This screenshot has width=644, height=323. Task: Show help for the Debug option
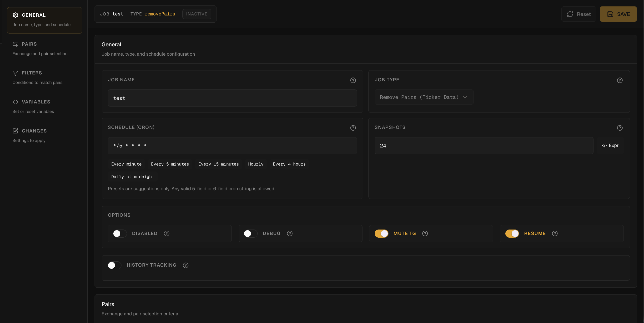290,233
